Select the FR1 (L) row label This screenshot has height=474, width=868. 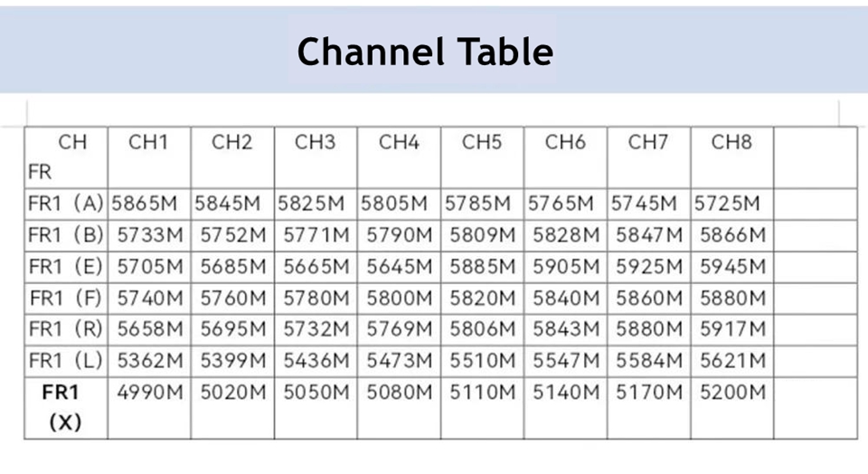(x=67, y=361)
